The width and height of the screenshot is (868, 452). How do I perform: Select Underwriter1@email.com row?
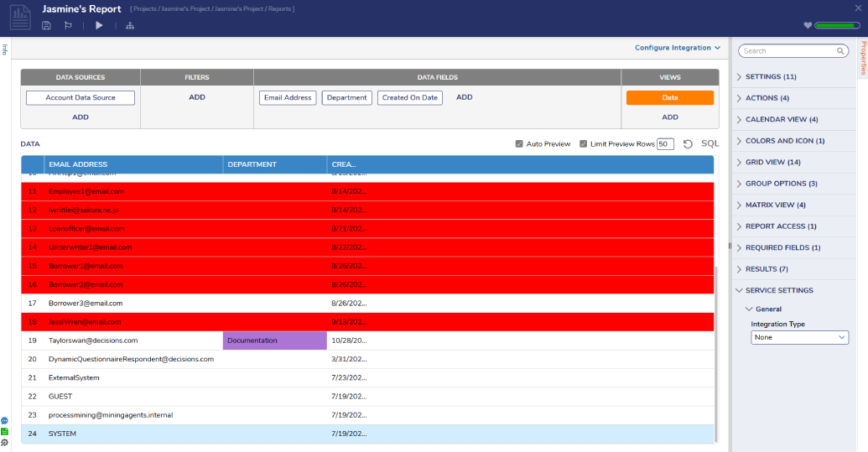pyautogui.click(x=367, y=247)
